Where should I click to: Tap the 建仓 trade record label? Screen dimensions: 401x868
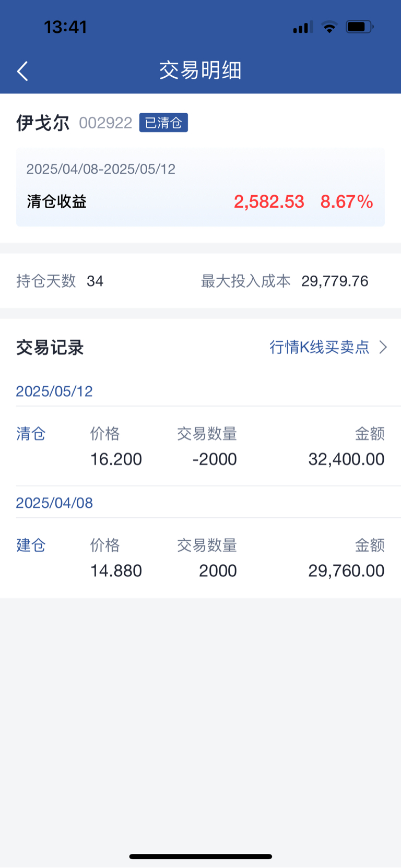31,545
